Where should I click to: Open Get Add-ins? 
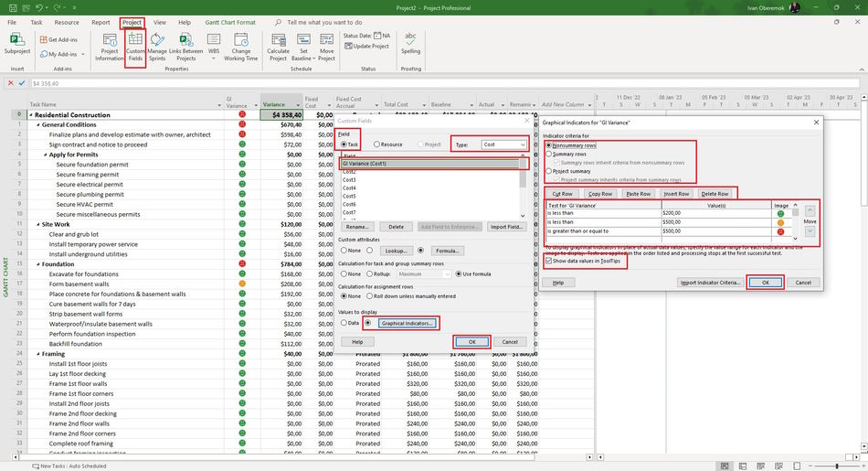pos(58,40)
